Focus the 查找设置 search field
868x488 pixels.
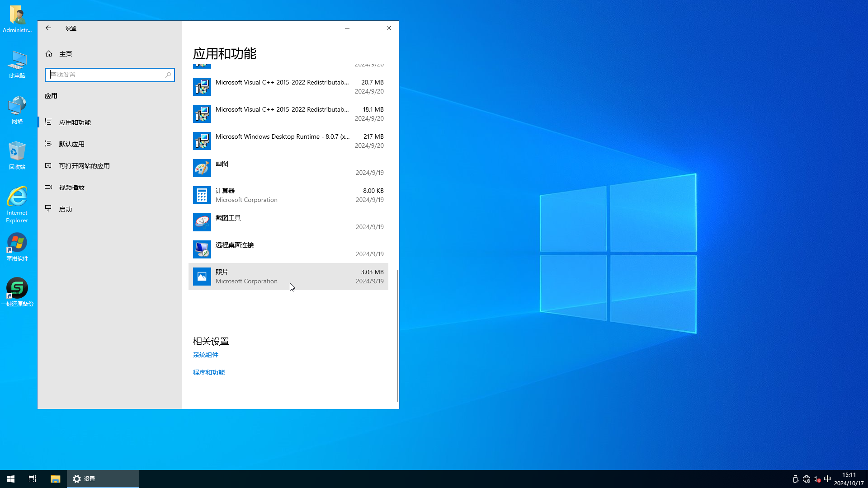[x=110, y=75]
